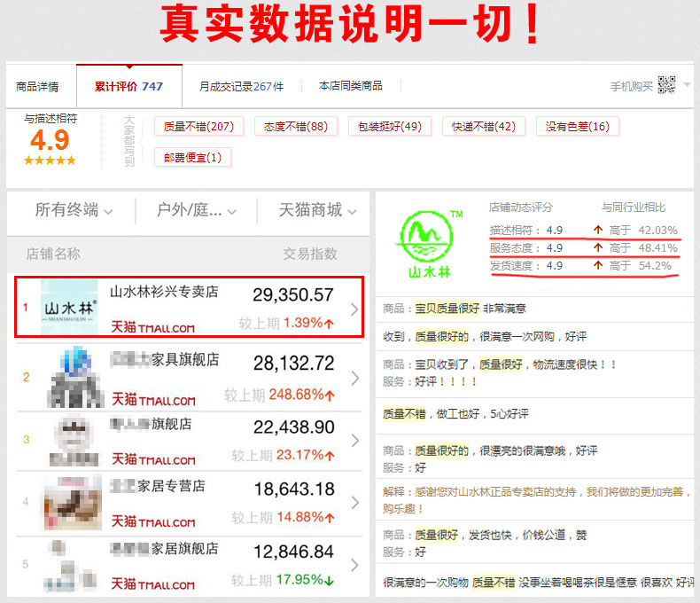700x603 pixels.
Task: Click index value 12,846.84
Action: (294, 552)
